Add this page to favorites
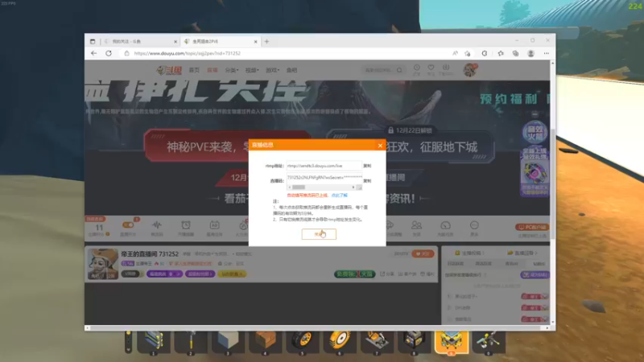 [468, 53]
